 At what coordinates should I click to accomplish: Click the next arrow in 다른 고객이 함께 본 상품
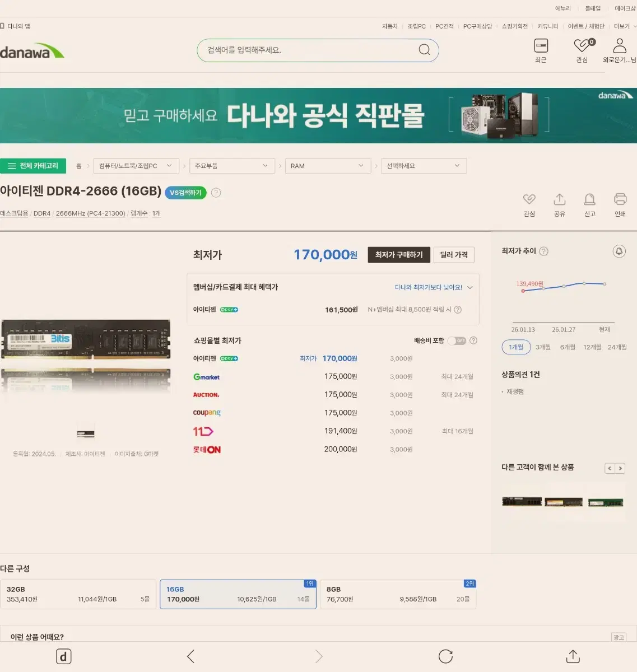[x=620, y=468]
